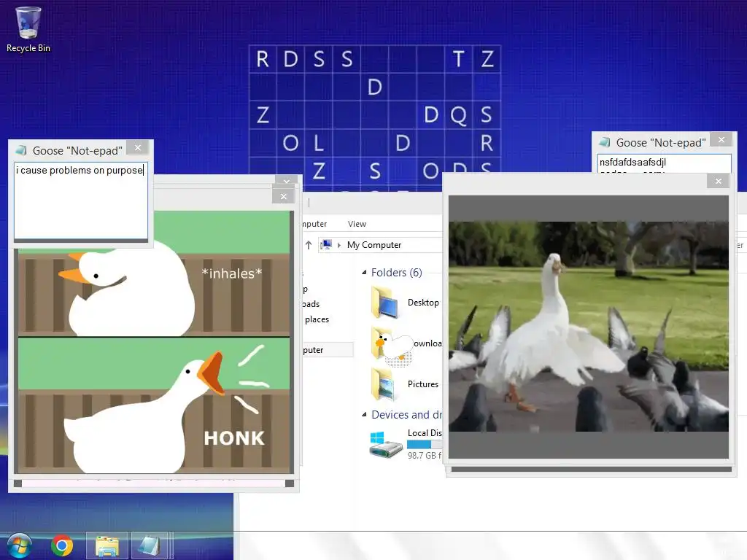Click the Windows Start orb
Screen dimensions: 747x560
point(19,545)
